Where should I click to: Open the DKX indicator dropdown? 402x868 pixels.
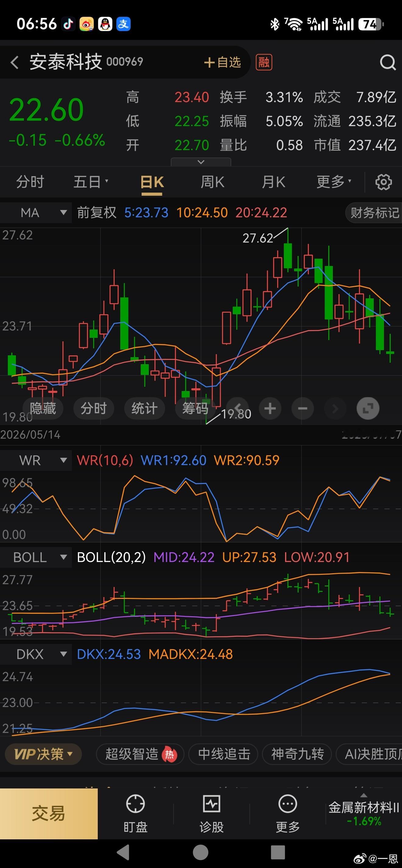[36, 654]
